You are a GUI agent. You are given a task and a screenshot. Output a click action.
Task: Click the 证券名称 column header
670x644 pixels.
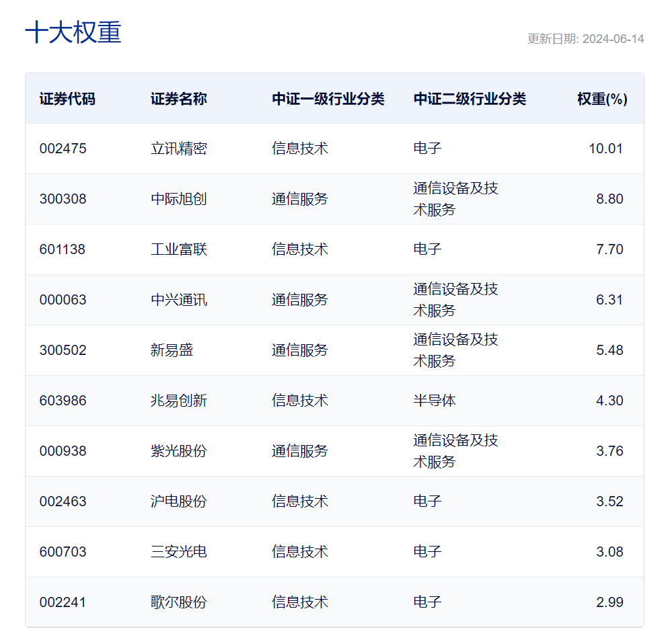click(x=179, y=99)
